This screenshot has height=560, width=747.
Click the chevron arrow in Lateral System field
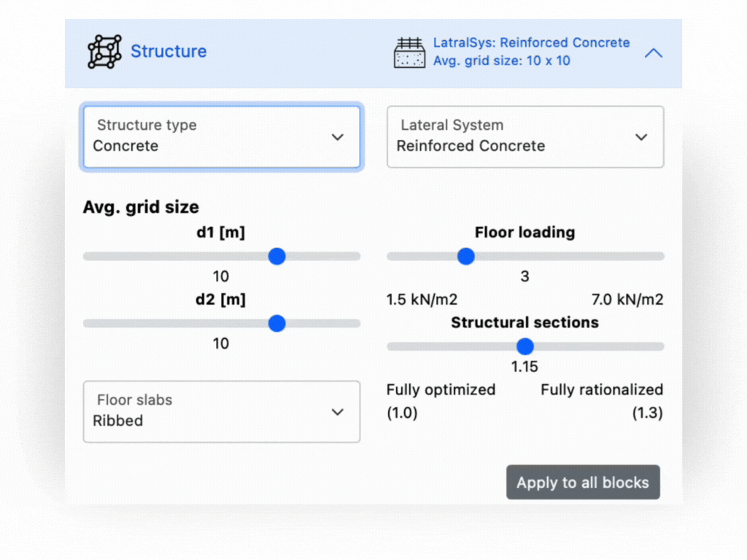pos(641,137)
